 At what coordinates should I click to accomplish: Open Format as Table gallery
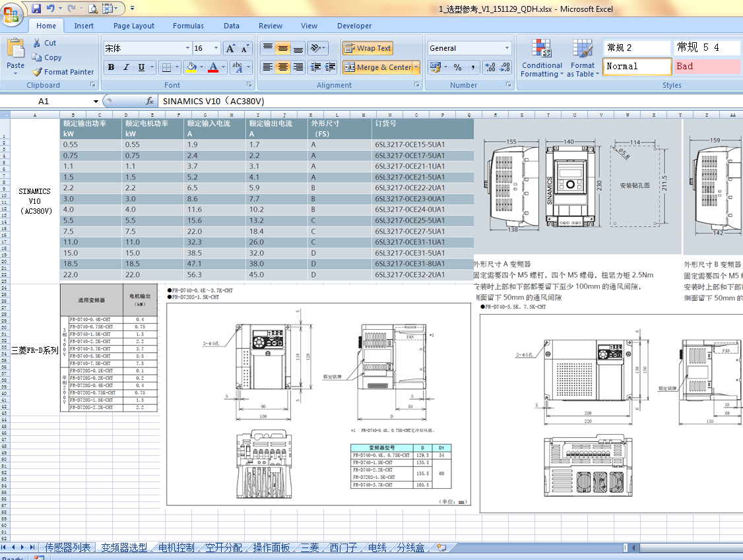click(583, 58)
